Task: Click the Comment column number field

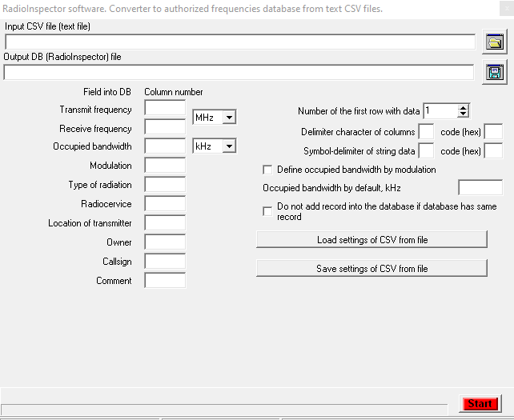Action: (x=165, y=281)
